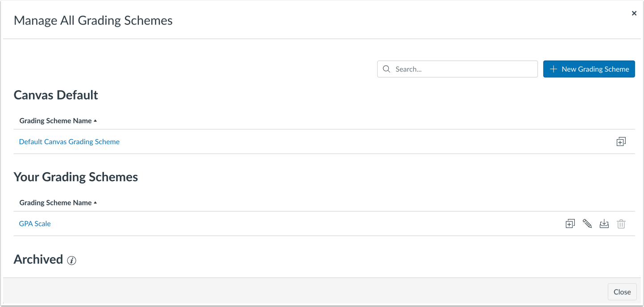
Task: Duplicate the GPA Scale grading scheme
Action: [x=570, y=224]
